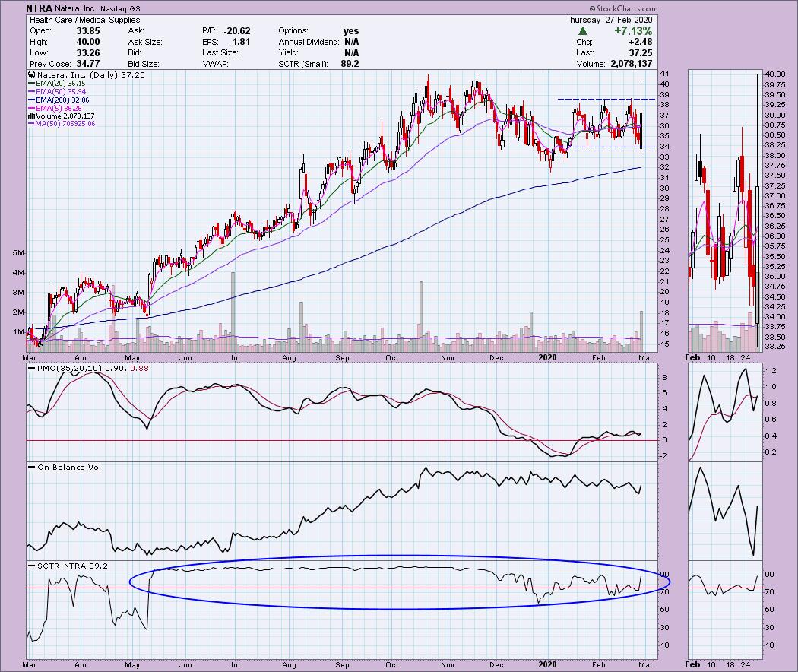
Task: Click the 90 label on main SCTR axis
Action: 664,574
